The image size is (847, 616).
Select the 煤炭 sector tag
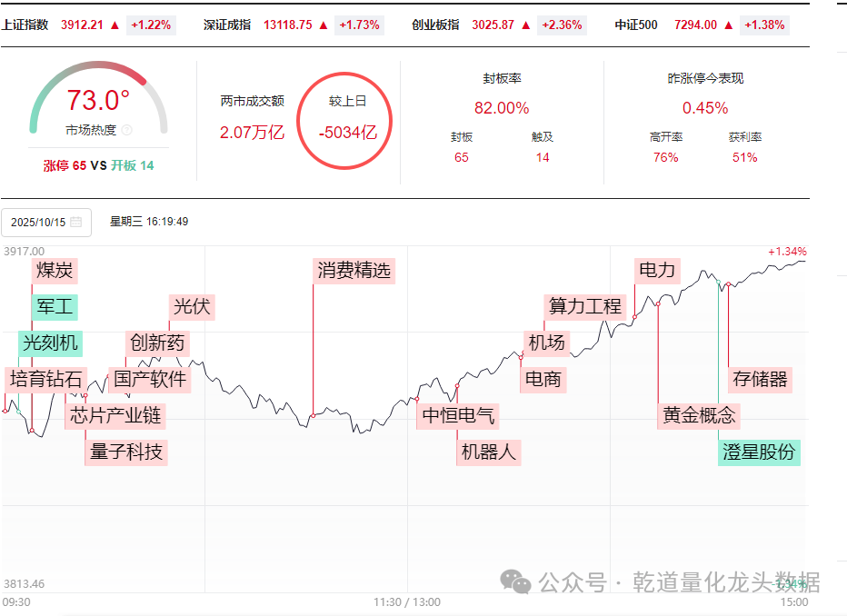[55, 270]
